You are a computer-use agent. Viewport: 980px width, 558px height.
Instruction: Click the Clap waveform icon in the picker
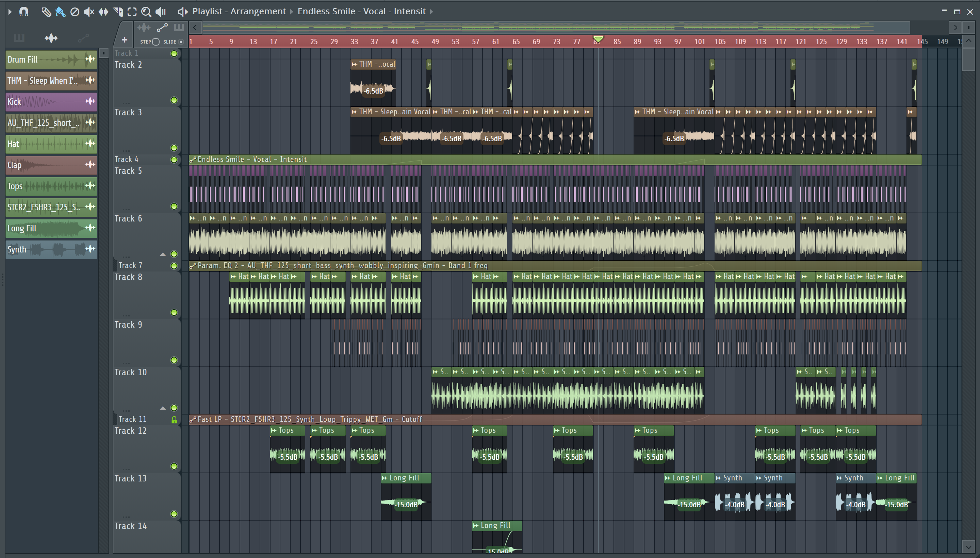90,165
